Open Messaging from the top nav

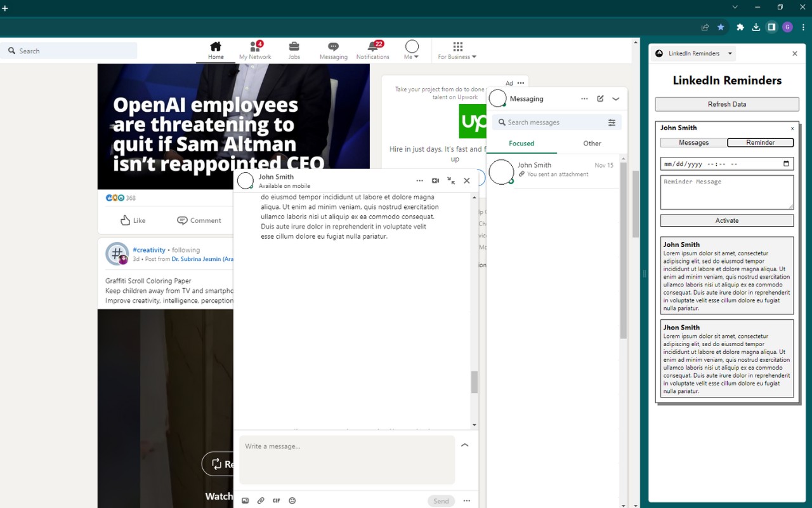[333, 50]
